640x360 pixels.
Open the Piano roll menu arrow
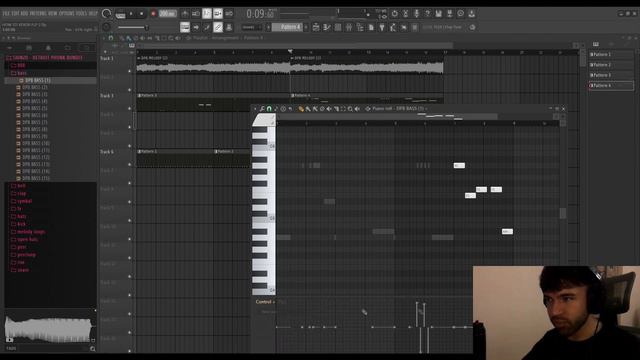[x=256, y=109]
